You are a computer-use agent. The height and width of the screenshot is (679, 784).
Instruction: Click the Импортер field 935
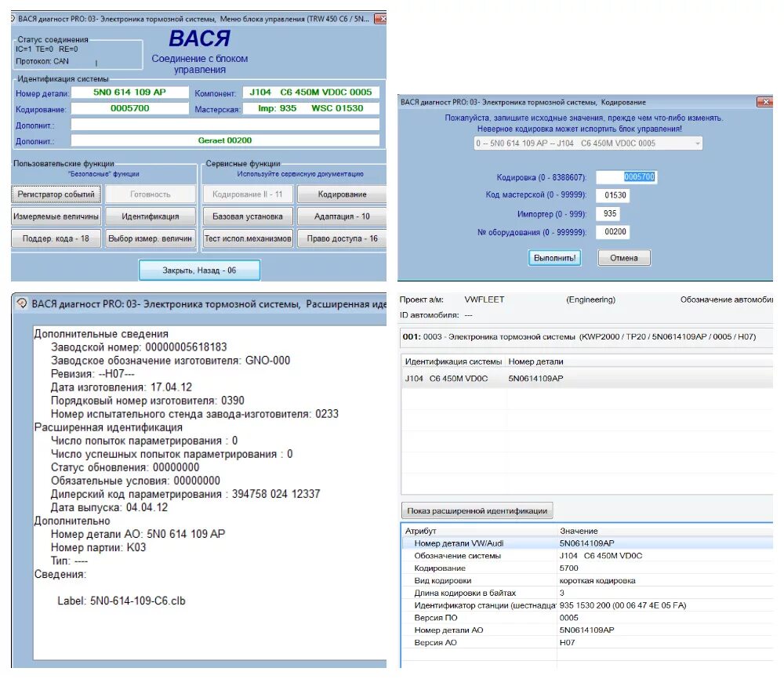(x=608, y=213)
